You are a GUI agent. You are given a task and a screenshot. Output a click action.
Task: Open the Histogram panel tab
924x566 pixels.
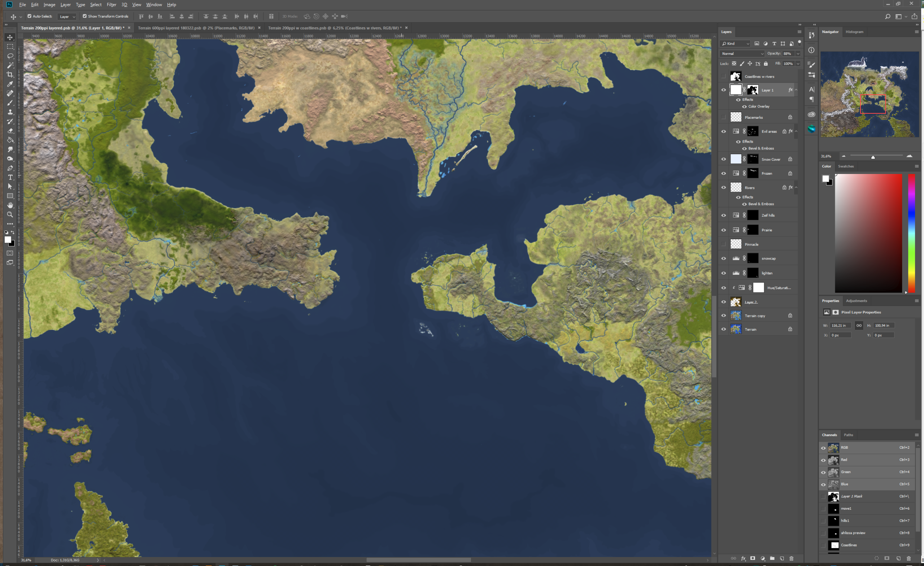click(854, 32)
